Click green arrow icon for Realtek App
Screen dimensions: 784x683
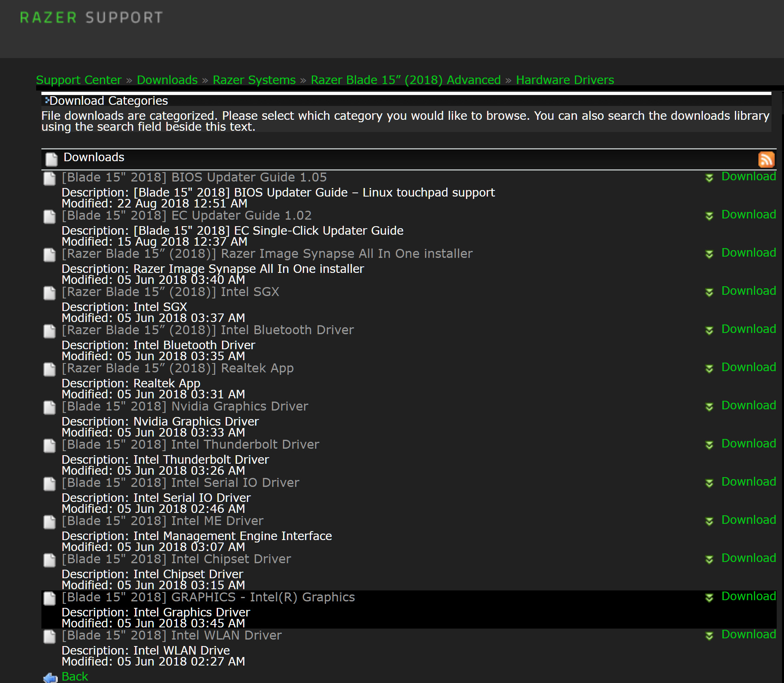[709, 369]
